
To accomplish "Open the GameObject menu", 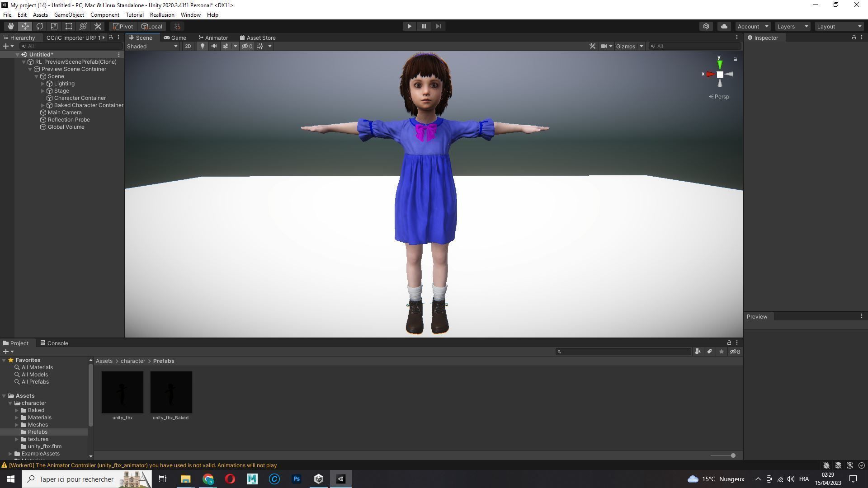I will click(x=69, y=15).
